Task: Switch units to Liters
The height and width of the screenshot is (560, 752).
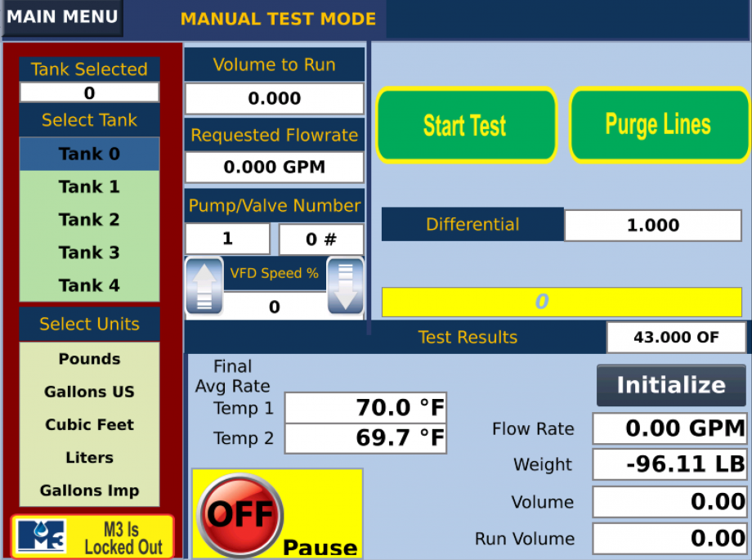Action: coord(89,458)
